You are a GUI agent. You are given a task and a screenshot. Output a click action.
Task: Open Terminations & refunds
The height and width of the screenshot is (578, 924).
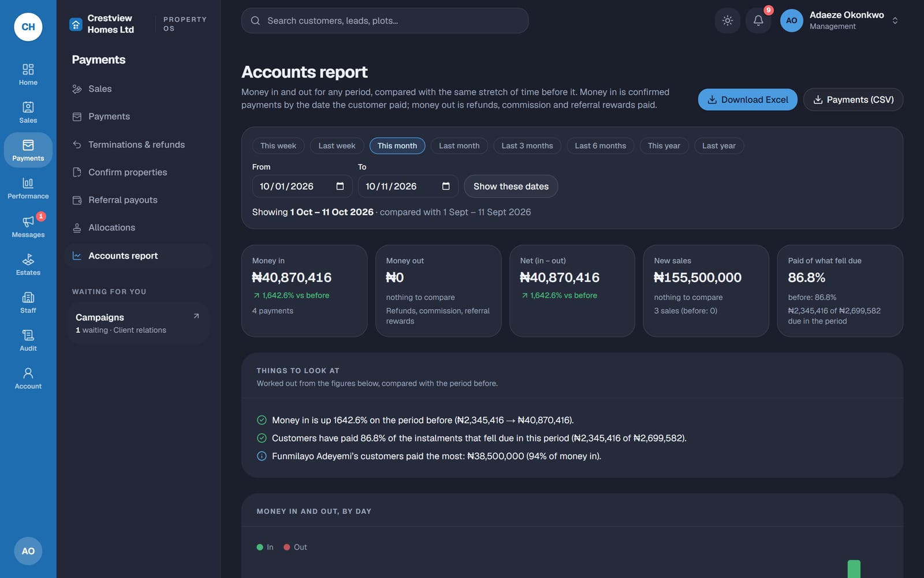139,144
